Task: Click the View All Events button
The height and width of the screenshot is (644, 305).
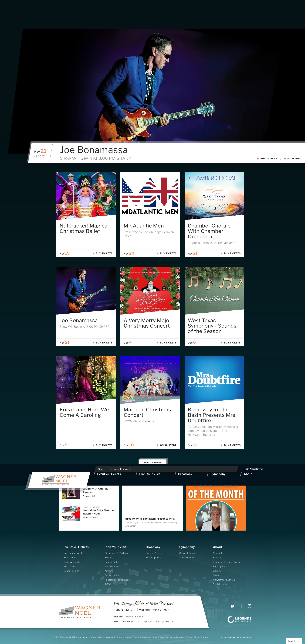Action: [152, 462]
